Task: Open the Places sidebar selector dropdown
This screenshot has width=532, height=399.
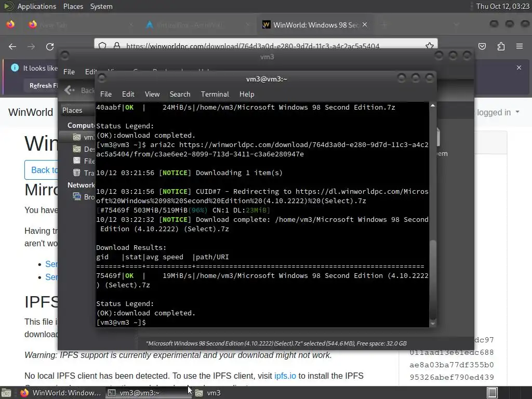Action: pos(77,110)
